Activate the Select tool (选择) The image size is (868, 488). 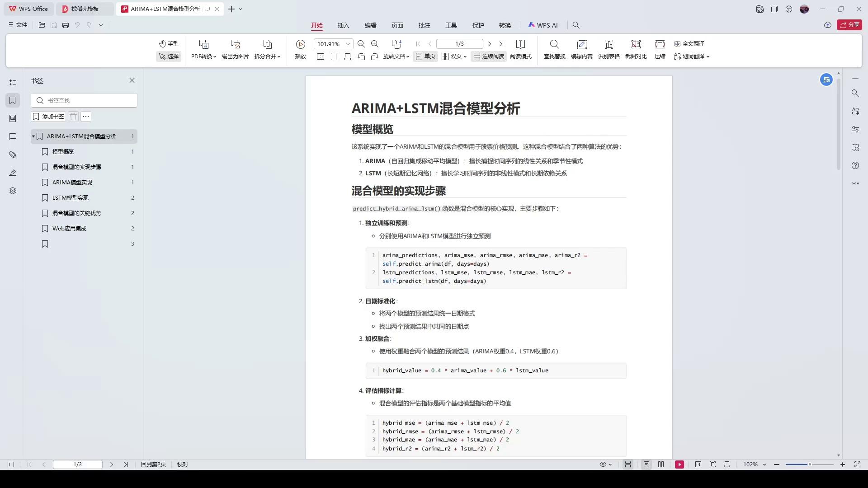point(169,56)
